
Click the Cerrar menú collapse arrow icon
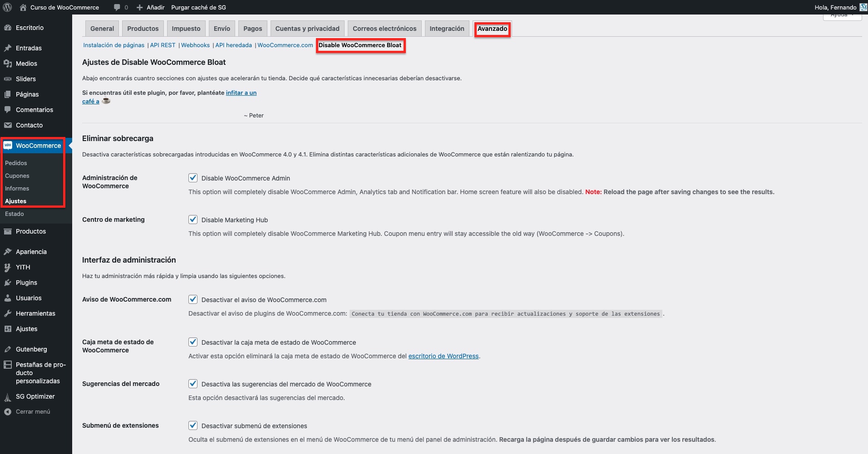(8, 412)
